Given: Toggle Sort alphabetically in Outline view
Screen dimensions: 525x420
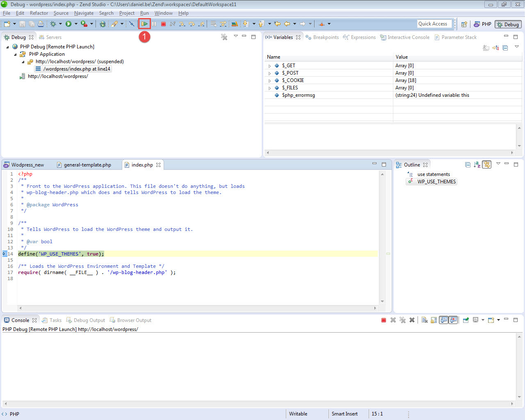Looking at the screenshot, I should pyautogui.click(x=477, y=165).
